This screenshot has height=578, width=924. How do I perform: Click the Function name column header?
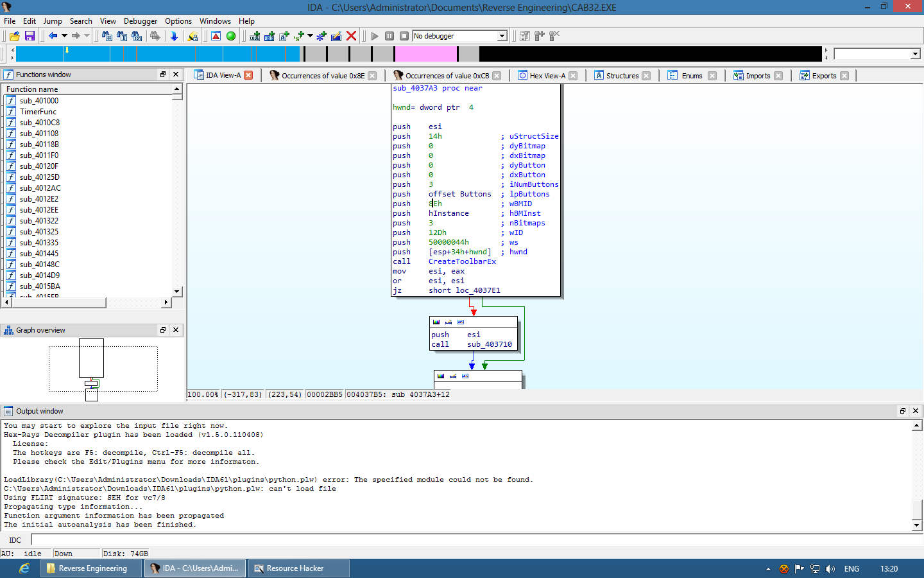click(87, 89)
